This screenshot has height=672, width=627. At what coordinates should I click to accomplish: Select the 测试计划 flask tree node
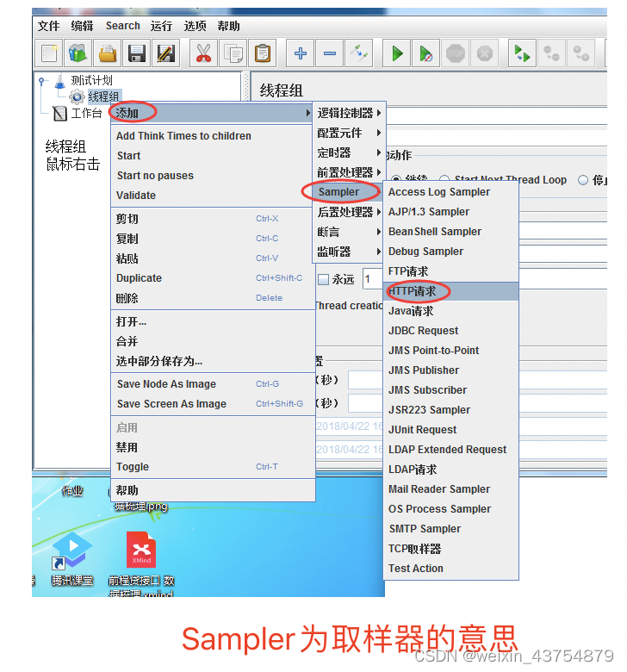[84, 81]
